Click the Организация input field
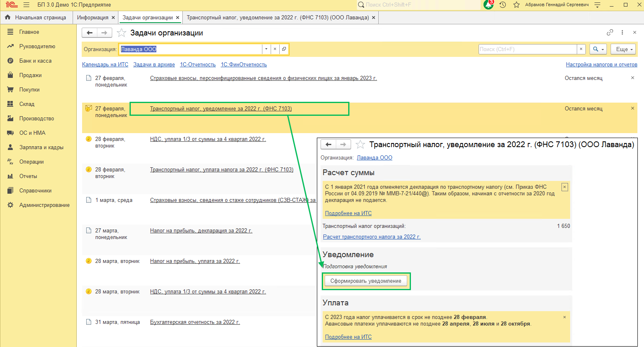Image resolution: width=644 pixels, height=347 pixels. [191, 49]
